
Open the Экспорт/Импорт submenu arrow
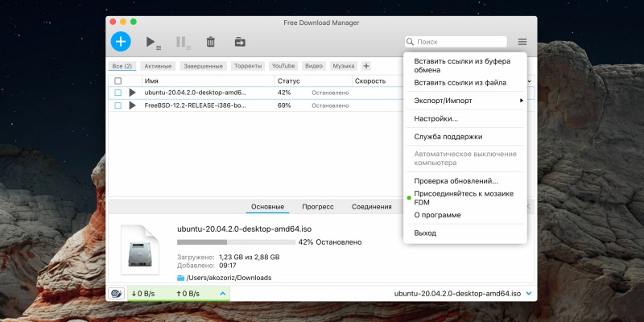click(522, 101)
